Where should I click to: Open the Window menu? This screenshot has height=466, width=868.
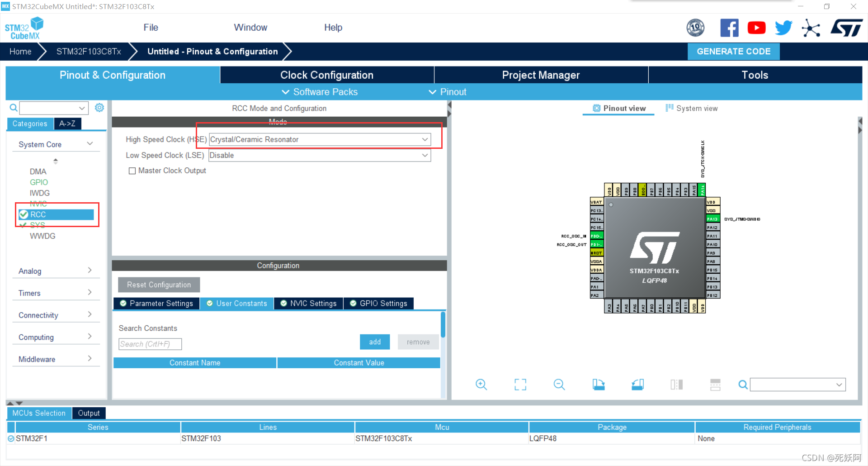pyautogui.click(x=250, y=28)
